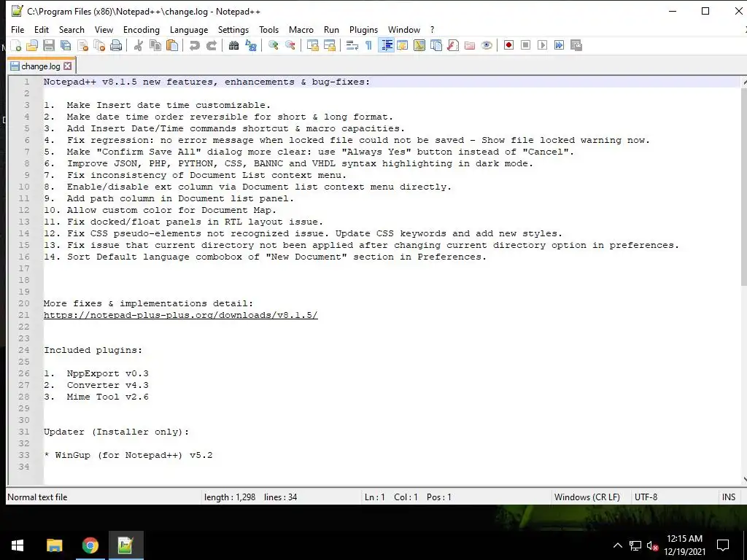This screenshot has width=747, height=560.
Task: Toggle synchronize vertical scrolling icon
Action: [312, 45]
